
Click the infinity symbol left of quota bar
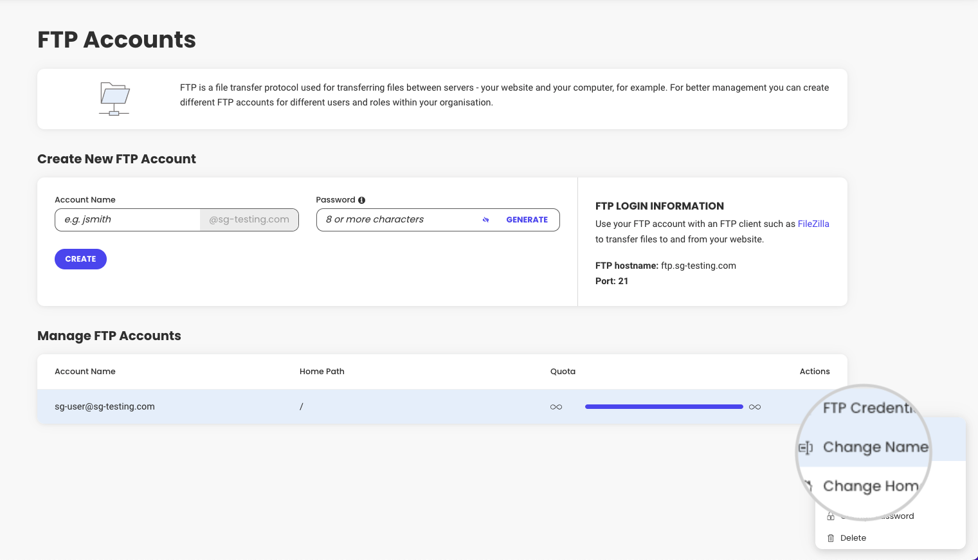coord(556,407)
